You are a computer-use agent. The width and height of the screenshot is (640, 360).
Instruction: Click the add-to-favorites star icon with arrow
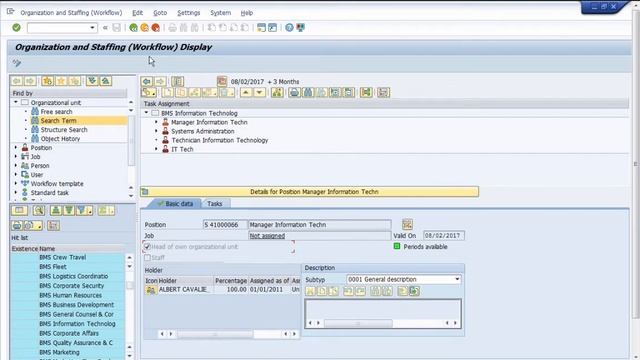[47, 81]
